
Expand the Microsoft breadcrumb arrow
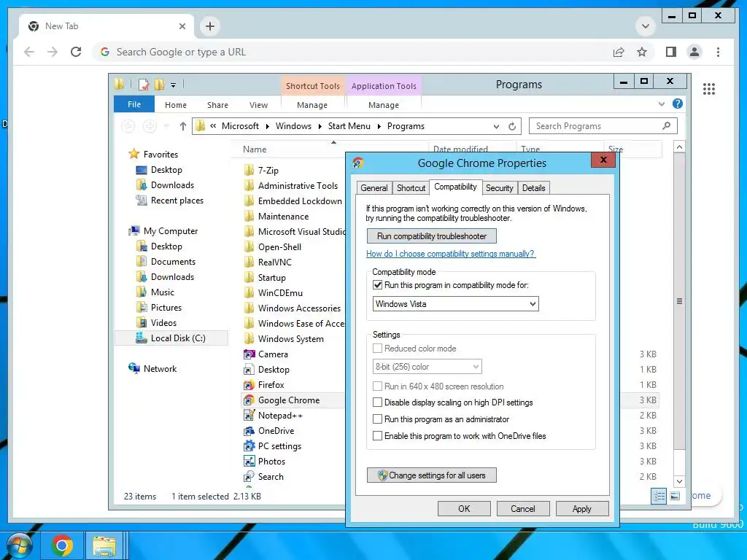pos(267,126)
